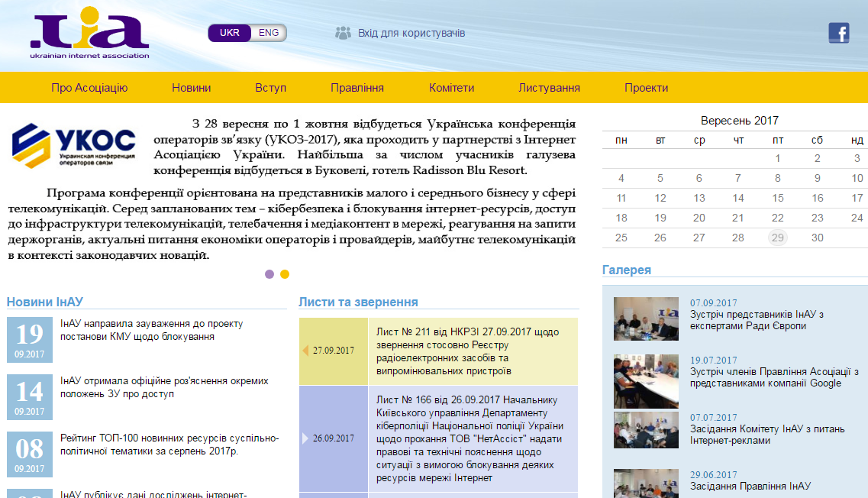Open the Вступ menu item
Image resolution: width=868 pixels, height=498 pixels.
coord(270,88)
